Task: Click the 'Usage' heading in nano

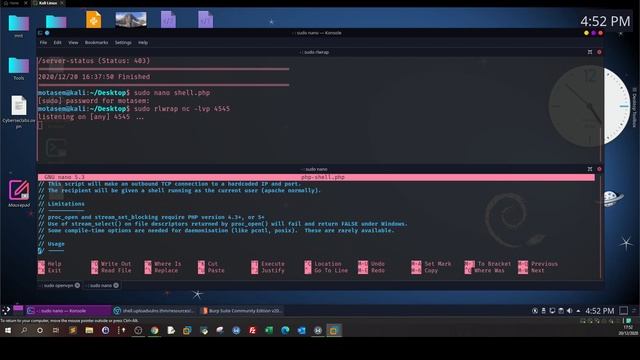Action: pyautogui.click(x=56, y=244)
